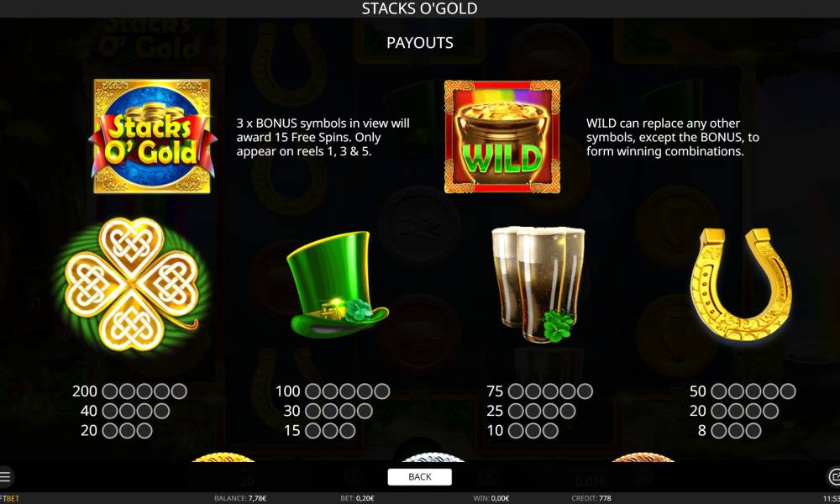Select the golden horseshoe symbol
The height and width of the screenshot is (504, 840).
coord(741,285)
